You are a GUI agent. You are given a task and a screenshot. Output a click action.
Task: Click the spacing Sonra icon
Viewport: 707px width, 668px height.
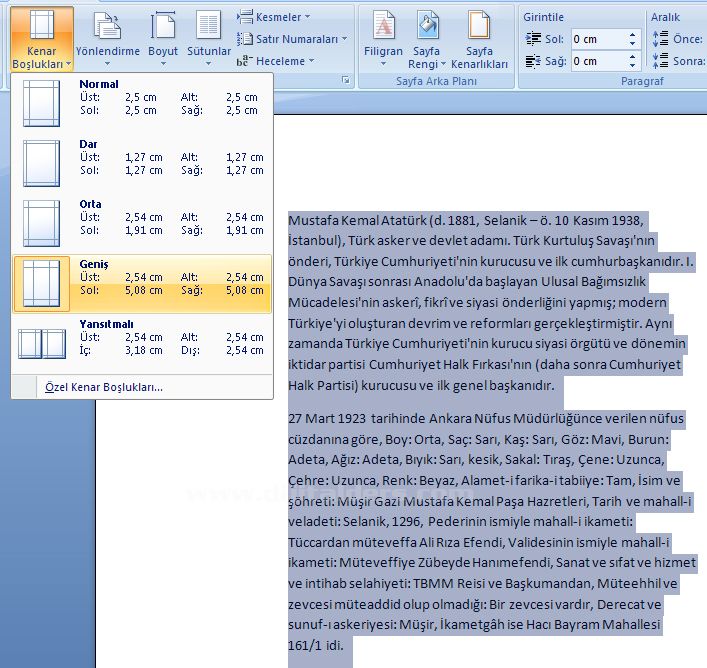(x=661, y=61)
